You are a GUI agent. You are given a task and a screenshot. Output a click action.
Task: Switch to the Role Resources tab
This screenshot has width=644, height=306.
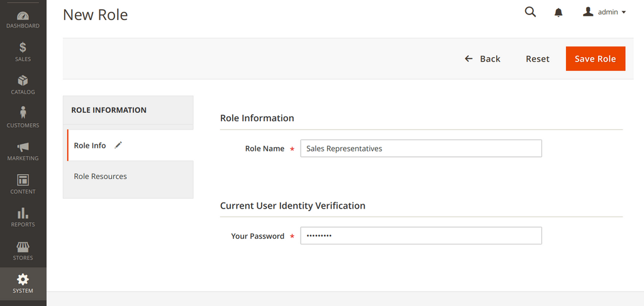click(101, 177)
